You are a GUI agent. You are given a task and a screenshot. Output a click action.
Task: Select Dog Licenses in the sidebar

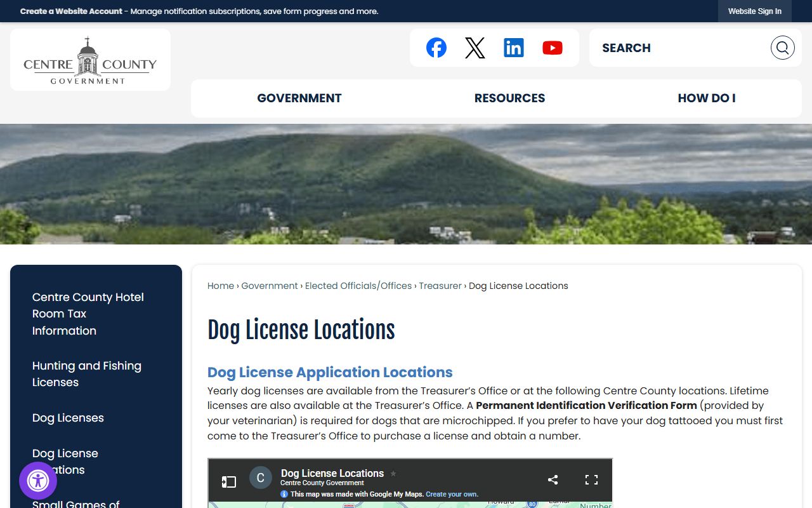68,418
